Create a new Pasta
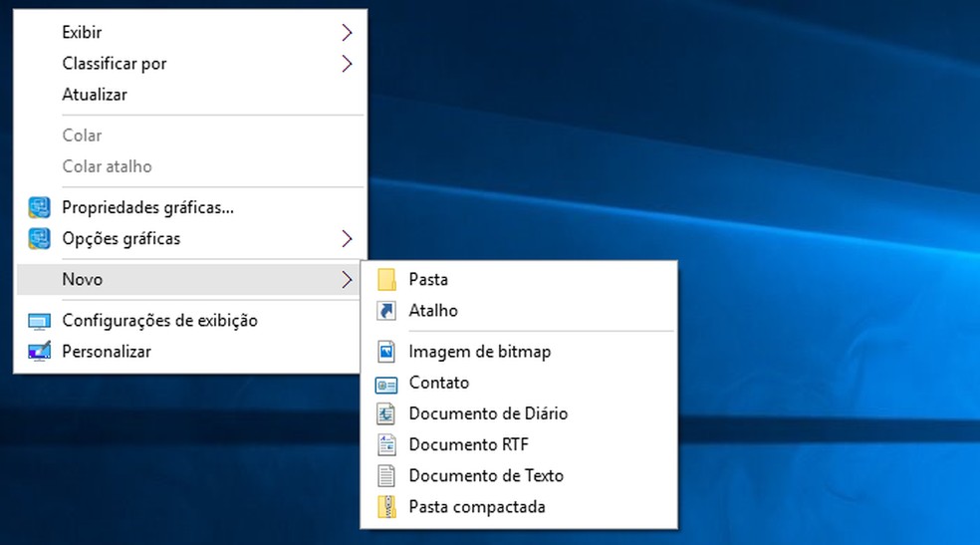This screenshot has width=980, height=545. point(519,279)
